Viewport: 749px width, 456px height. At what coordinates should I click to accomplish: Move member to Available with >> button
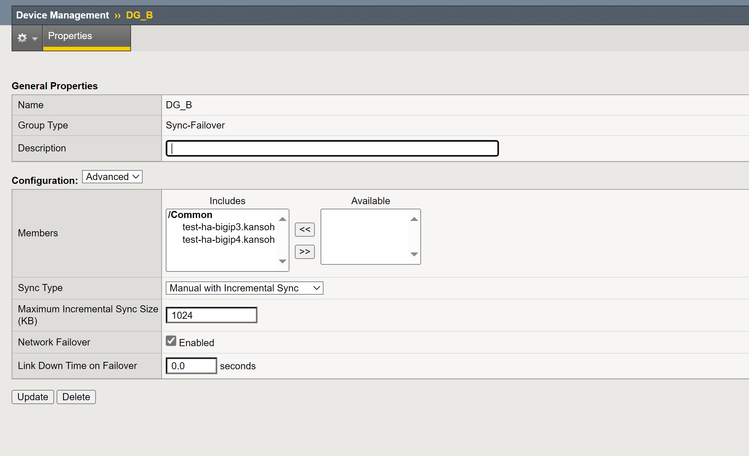coord(304,252)
